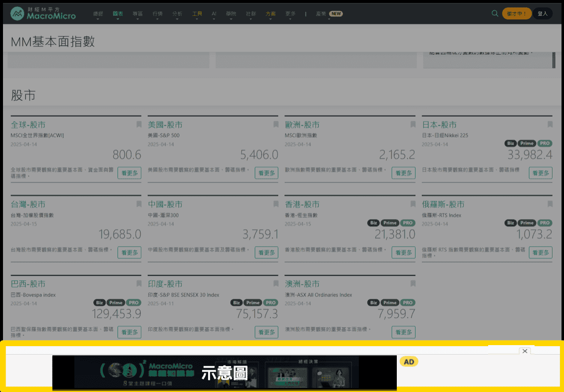The image size is (564, 392).
Task: Bookmark the 全球-股市 card
Action: point(139,124)
